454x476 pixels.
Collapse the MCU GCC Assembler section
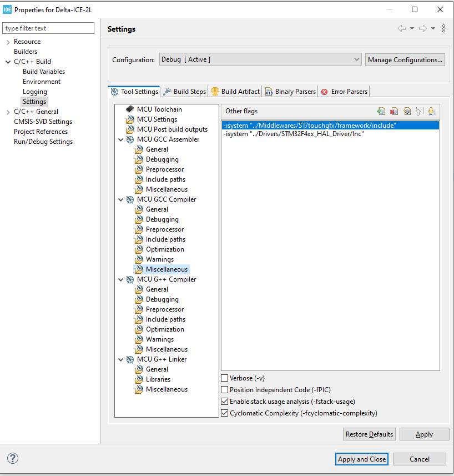click(x=120, y=139)
